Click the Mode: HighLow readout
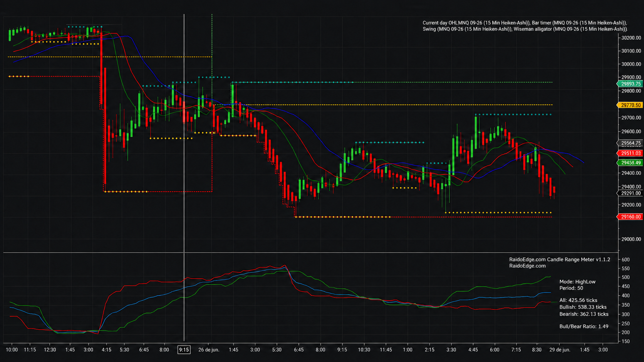 (577, 282)
